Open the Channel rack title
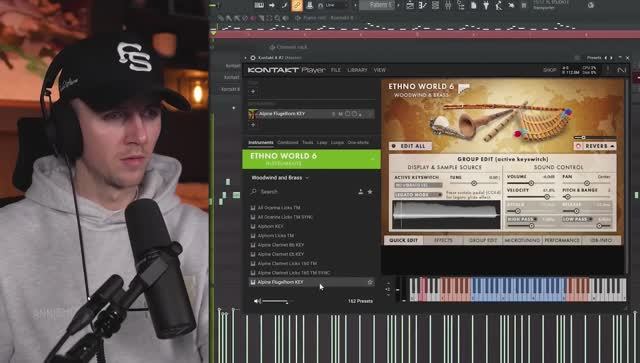Image resolution: width=640 pixels, height=363 pixels. pyautogui.click(x=292, y=47)
